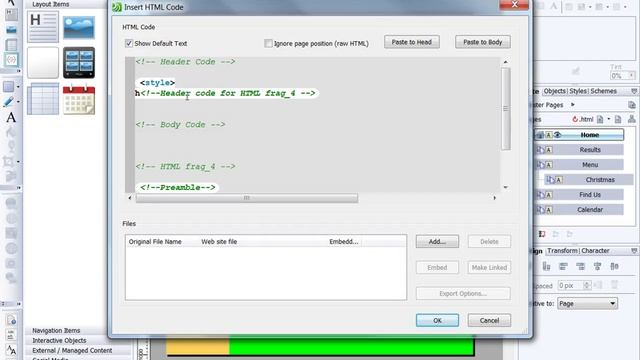Viewport: 640px width, 360px height.
Task: Click the code editor scroll down arrow
Action: (505, 187)
